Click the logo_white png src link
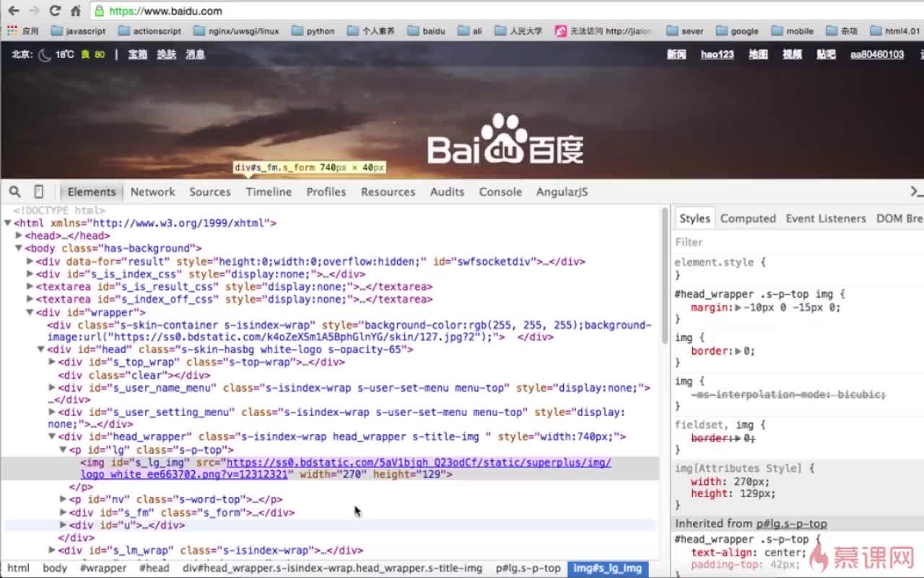 [x=346, y=468]
